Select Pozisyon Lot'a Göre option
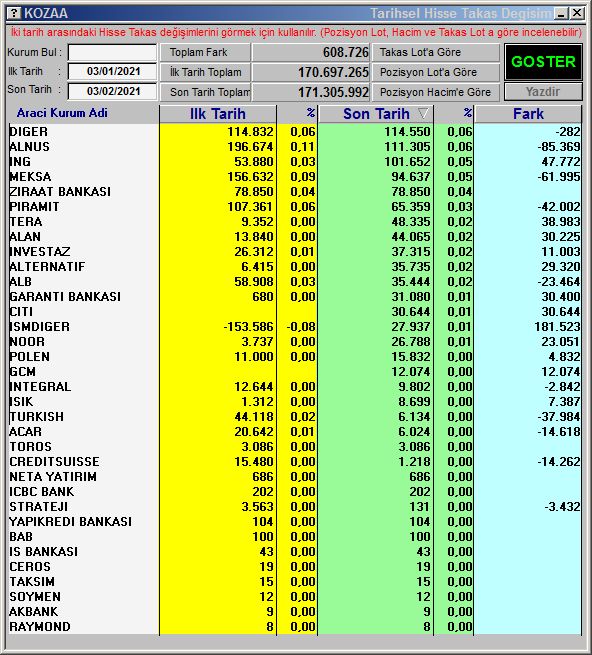 tap(436, 72)
